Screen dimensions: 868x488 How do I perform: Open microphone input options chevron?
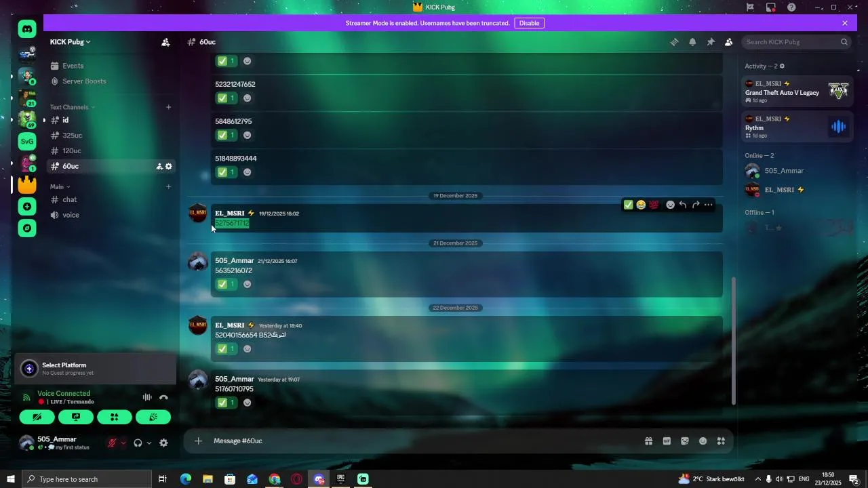(x=123, y=443)
